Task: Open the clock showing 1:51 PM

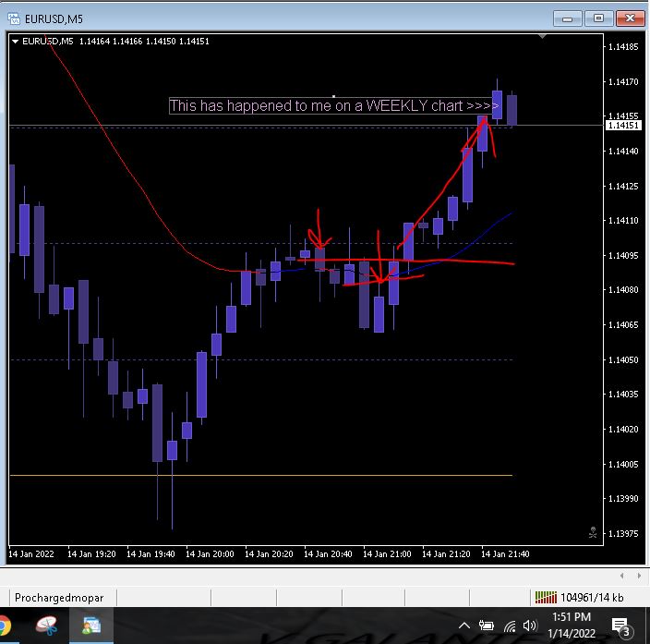Action: (x=572, y=626)
